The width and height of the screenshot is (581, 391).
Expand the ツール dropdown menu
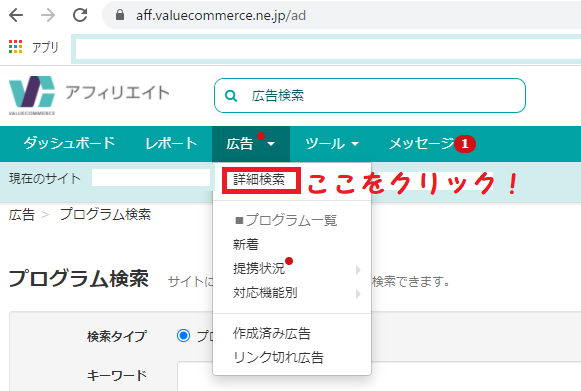332,144
